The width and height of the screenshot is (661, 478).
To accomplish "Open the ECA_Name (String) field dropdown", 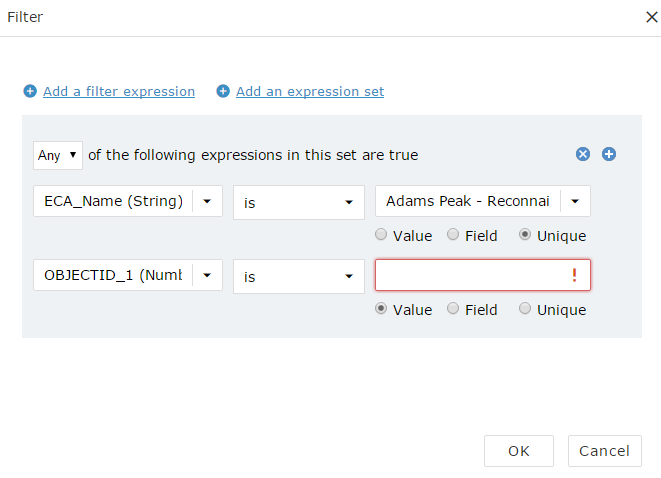I will point(207,201).
